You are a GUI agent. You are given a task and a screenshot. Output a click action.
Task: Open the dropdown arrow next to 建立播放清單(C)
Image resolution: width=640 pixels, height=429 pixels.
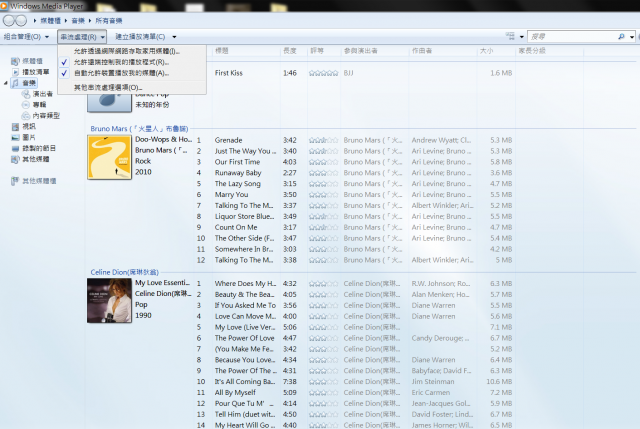pyautogui.click(x=174, y=37)
